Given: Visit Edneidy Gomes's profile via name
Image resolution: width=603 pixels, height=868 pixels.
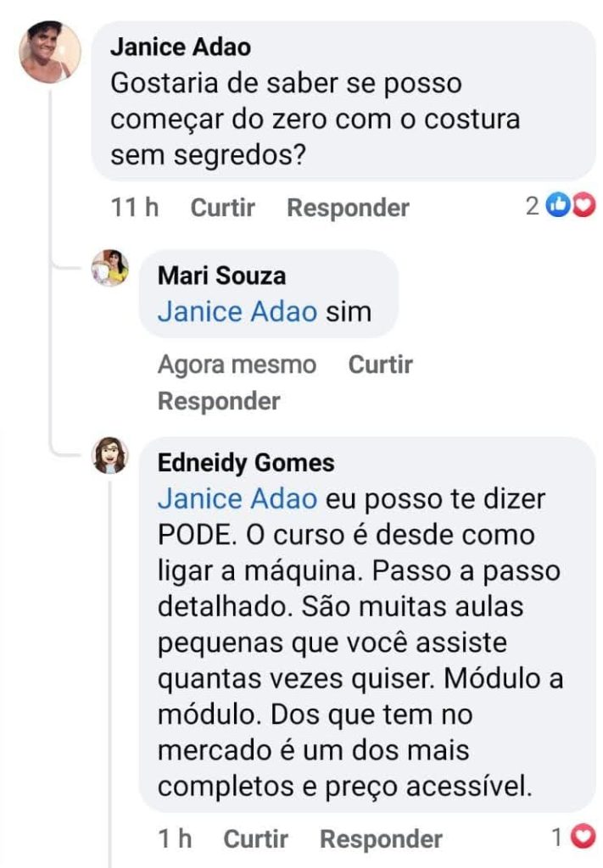Looking at the screenshot, I should pyautogui.click(x=246, y=463).
